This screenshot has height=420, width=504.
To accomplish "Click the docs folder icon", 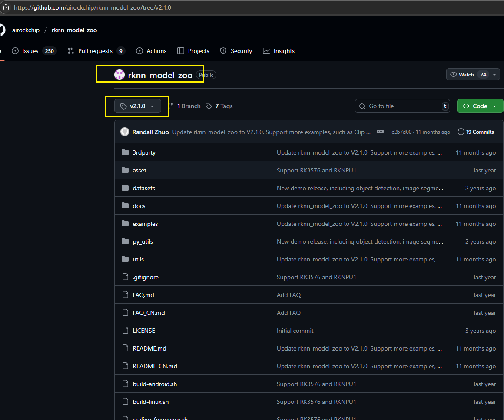I will pos(125,206).
